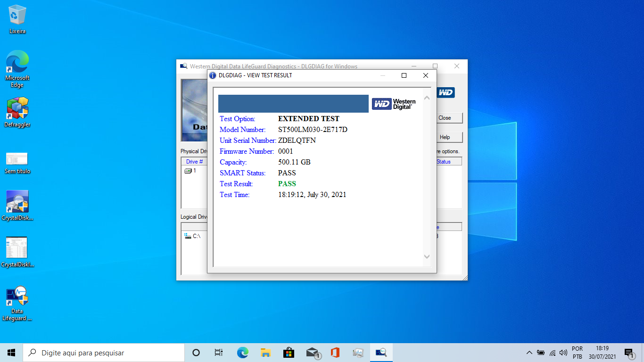Open Office from the taskbar
This screenshot has width=644, height=362.
[x=335, y=353]
